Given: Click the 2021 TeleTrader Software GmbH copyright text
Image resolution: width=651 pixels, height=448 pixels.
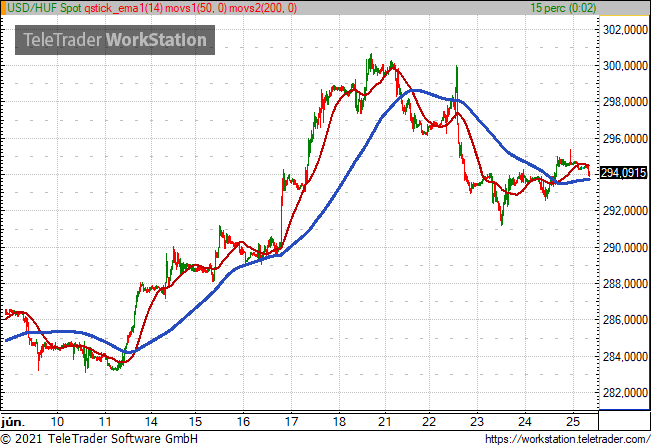Looking at the screenshot, I should pyautogui.click(x=99, y=439).
